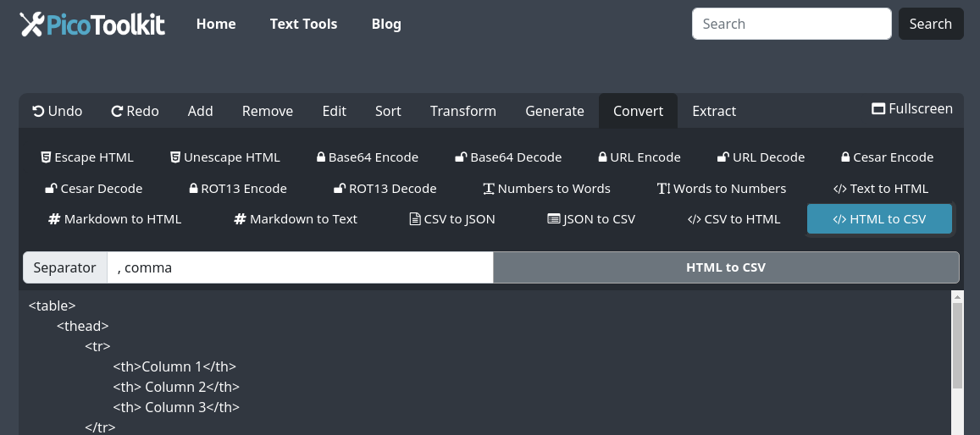Open the Separator comma dropdown

(x=300, y=267)
